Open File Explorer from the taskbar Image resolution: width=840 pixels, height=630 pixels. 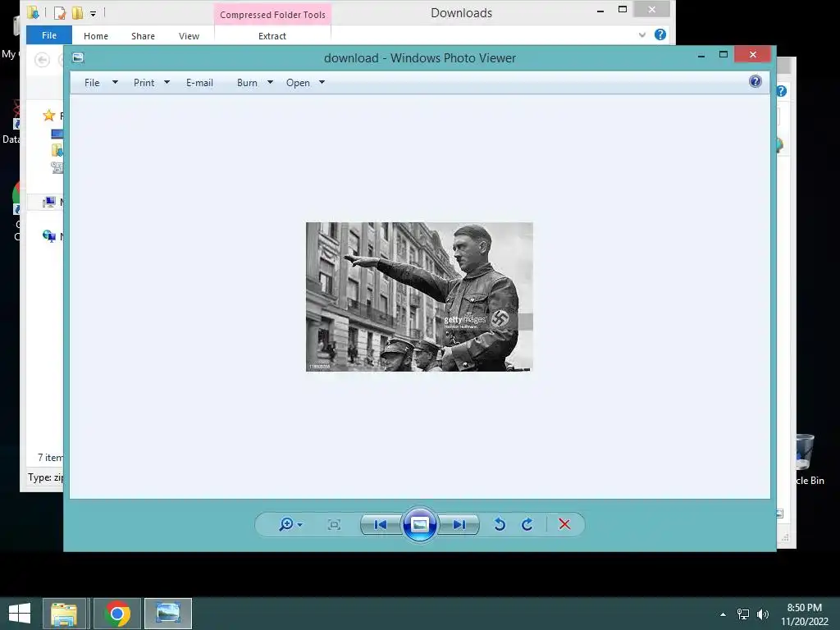(64, 614)
